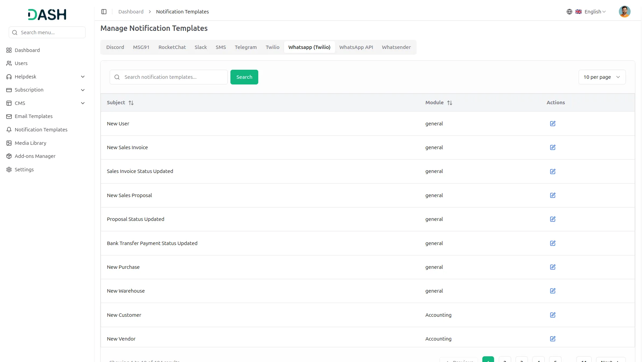
Task: Expand the CMS menu item
Action: point(83,103)
